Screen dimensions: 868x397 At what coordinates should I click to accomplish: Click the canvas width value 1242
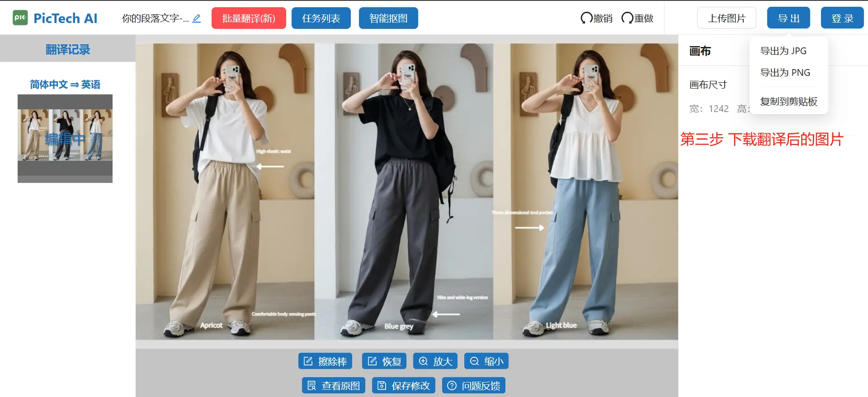tap(719, 109)
